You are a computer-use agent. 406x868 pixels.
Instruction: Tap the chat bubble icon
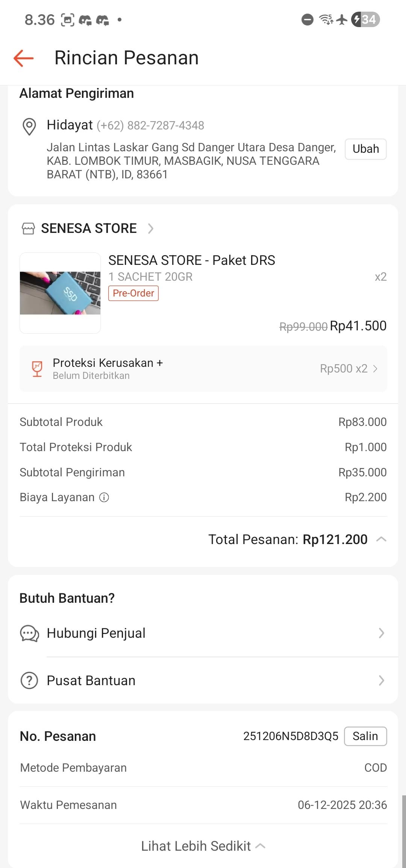tap(29, 633)
